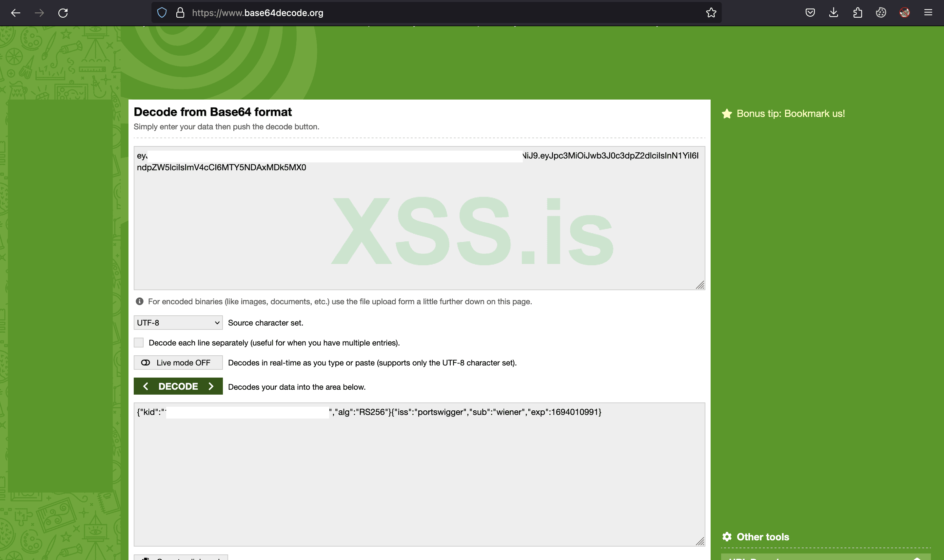Click the browser back arrow
Viewport: 944px width, 560px height.
tap(15, 13)
